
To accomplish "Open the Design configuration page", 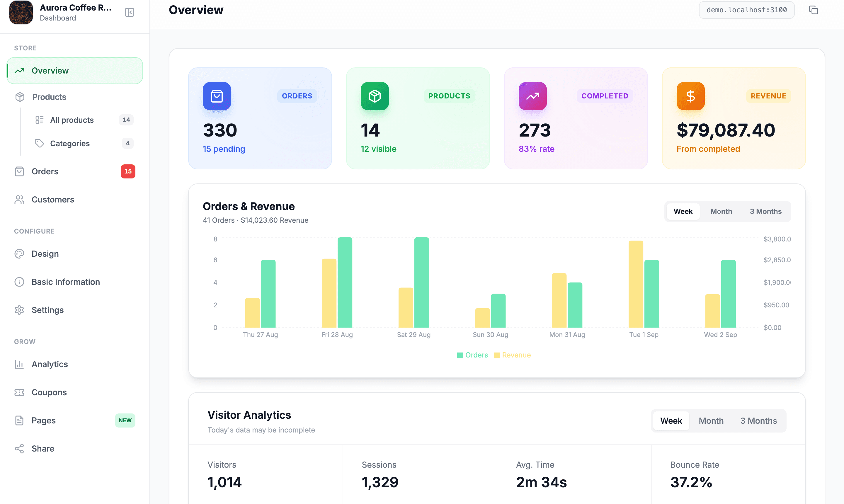I will point(75,254).
